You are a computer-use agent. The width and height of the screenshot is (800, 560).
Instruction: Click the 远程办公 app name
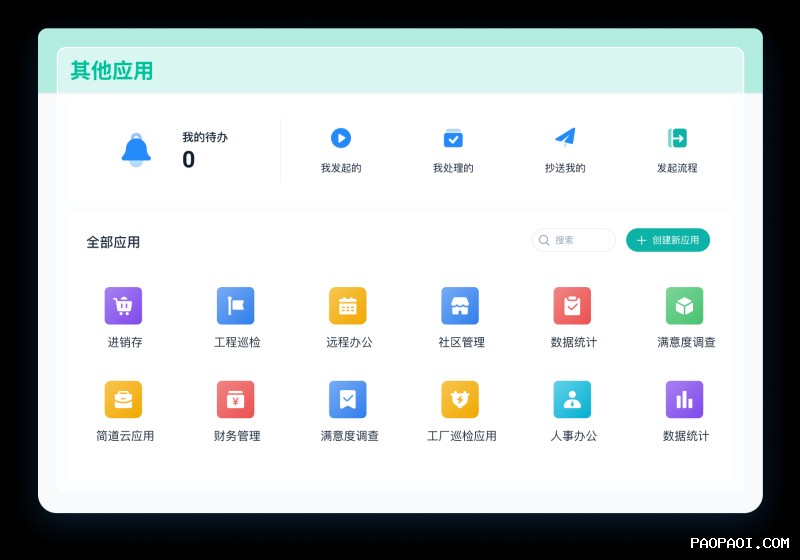coord(349,342)
